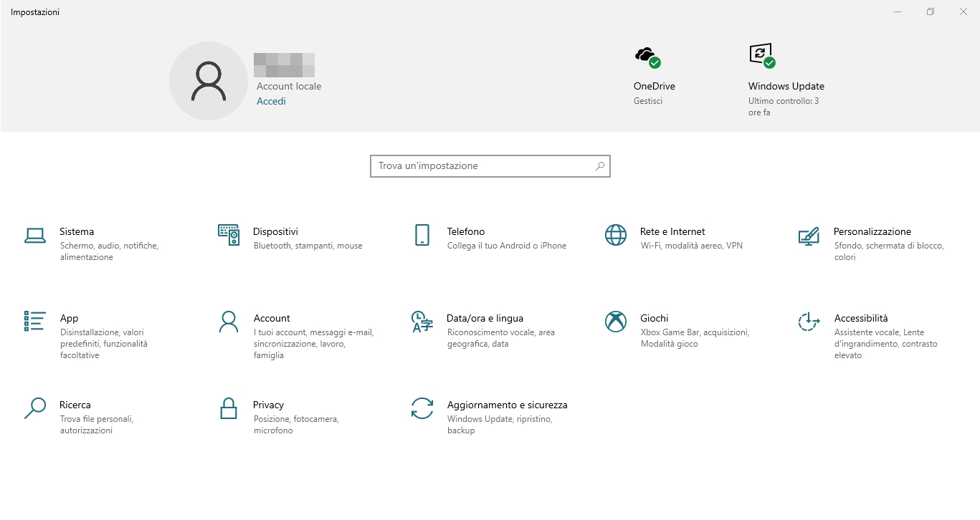980x520 pixels.
Task: Select the Sistema category title
Action: [77, 231]
